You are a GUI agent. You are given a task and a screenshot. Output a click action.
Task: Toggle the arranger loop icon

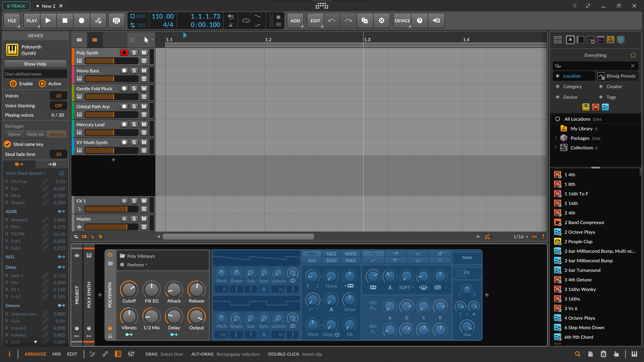(246, 20)
